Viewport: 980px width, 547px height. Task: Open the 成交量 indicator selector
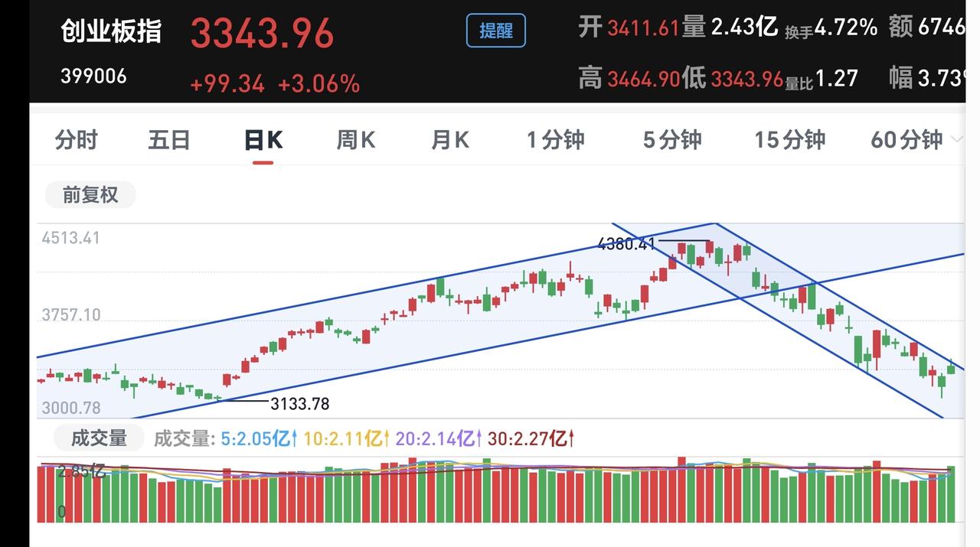click(x=99, y=438)
